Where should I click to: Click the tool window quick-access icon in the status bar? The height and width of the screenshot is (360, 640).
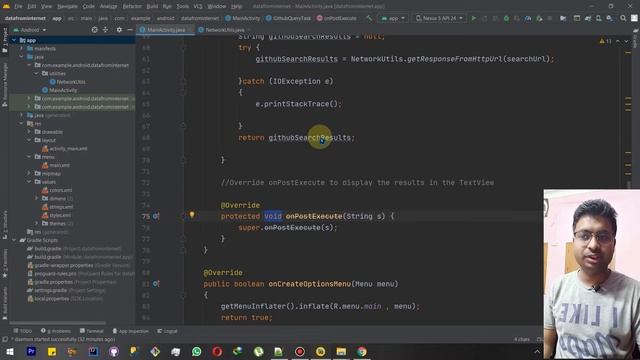click(5, 339)
